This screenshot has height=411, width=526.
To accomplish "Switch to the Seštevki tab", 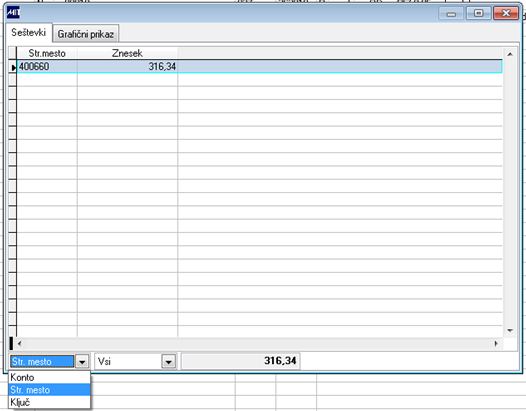I will [x=29, y=33].
